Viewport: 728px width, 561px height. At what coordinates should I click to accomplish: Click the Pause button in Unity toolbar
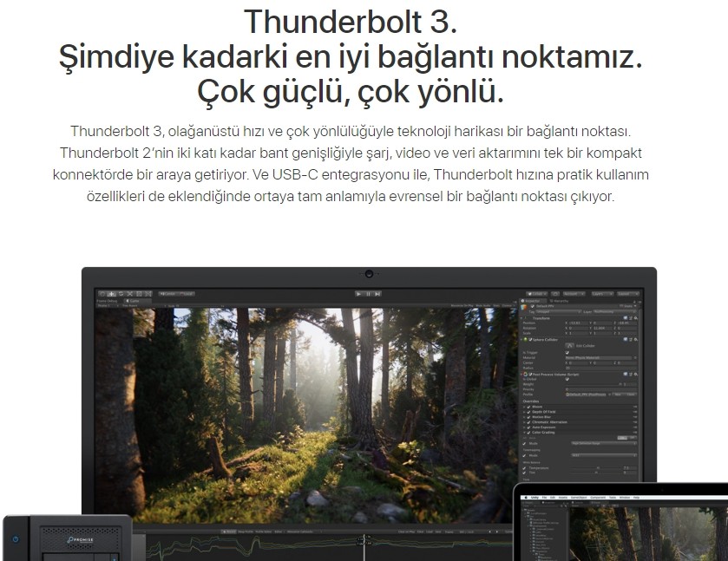tap(368, 294)
